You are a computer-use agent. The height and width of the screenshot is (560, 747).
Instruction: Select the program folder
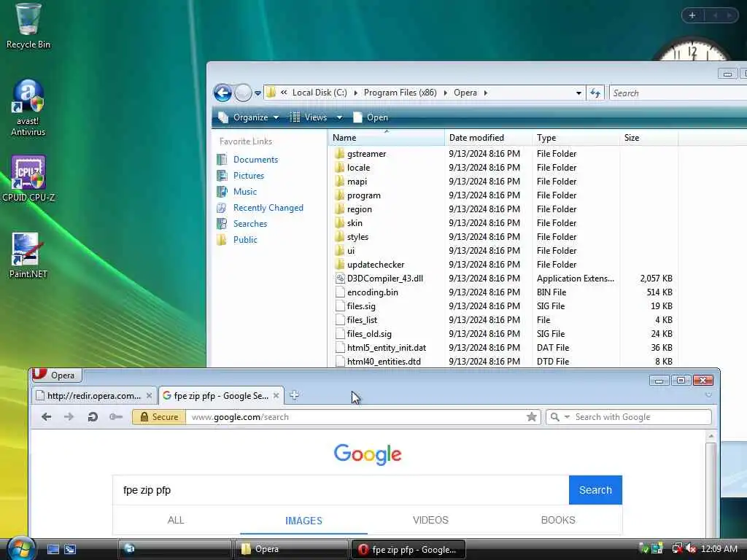coord(363,195)
